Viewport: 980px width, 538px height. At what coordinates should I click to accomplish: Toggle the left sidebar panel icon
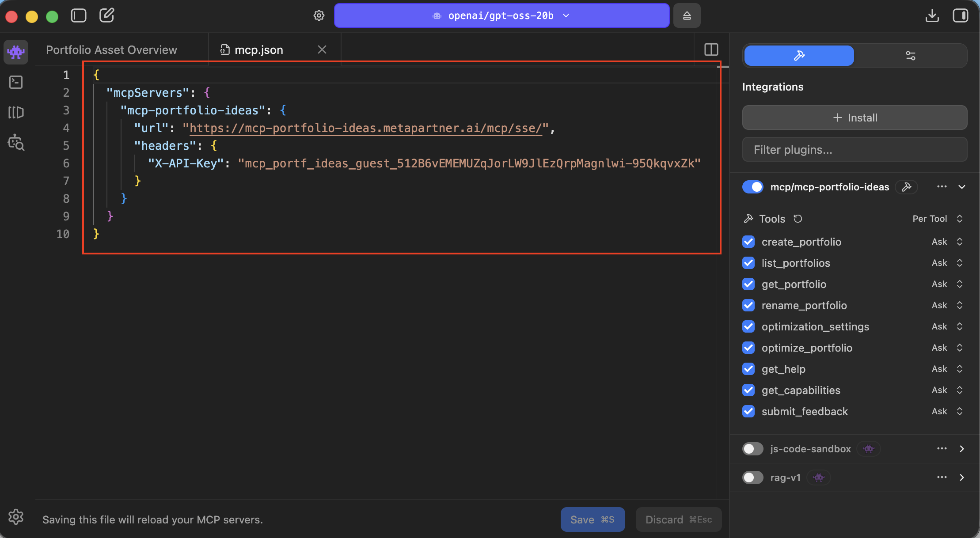pos(79,16)
